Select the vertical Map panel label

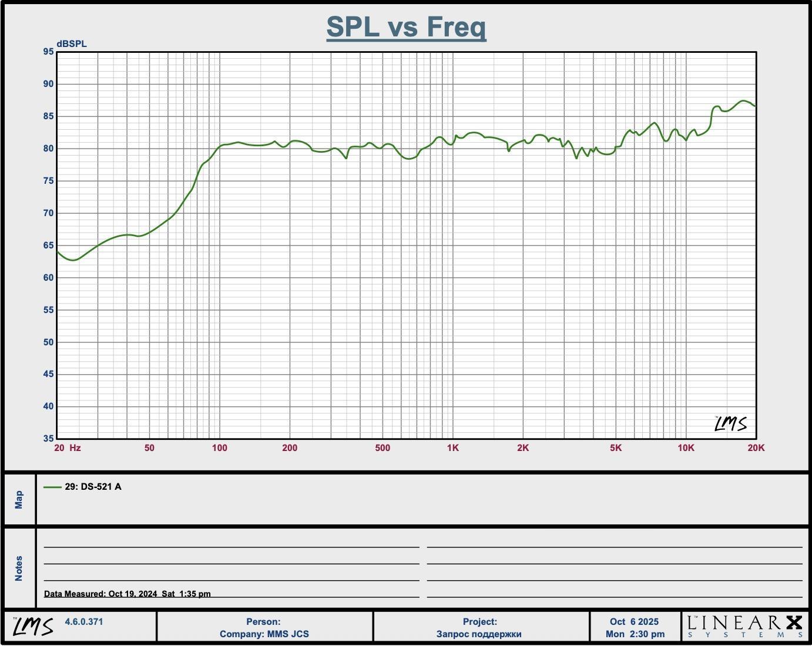19,500
